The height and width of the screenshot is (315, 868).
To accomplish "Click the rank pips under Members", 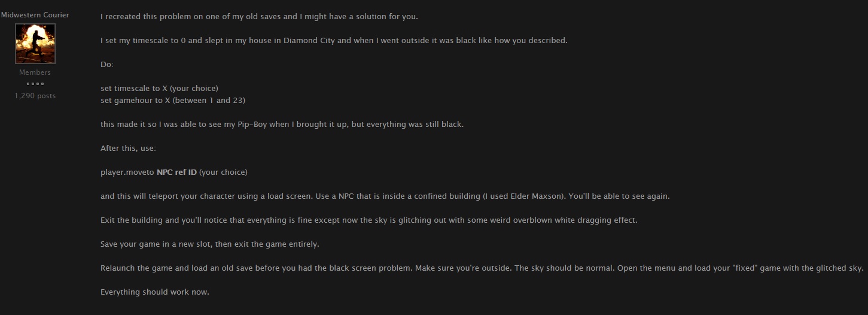I will click(x=35, y=84).
